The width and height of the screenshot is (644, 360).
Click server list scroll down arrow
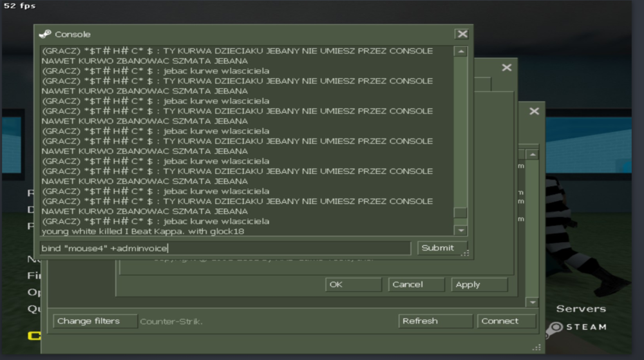coord(533,302)
